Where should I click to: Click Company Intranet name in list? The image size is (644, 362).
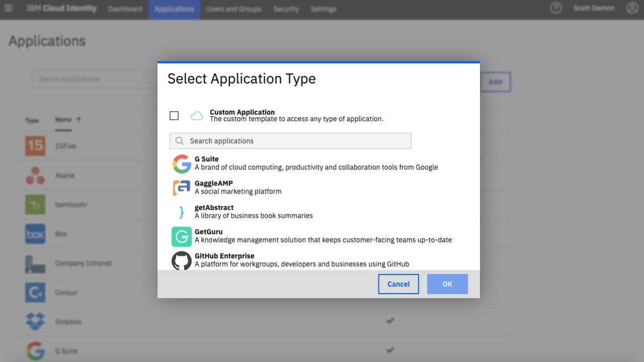point(84,263)
